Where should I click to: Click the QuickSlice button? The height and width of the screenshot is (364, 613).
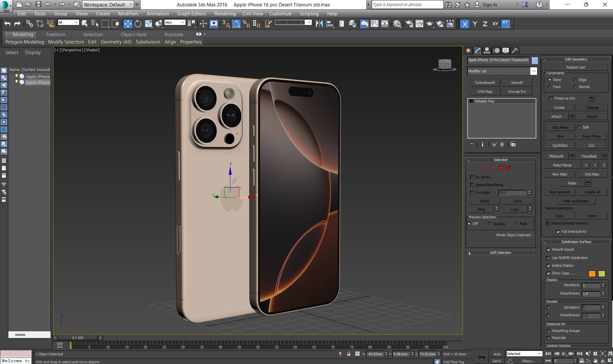(560, 145)
